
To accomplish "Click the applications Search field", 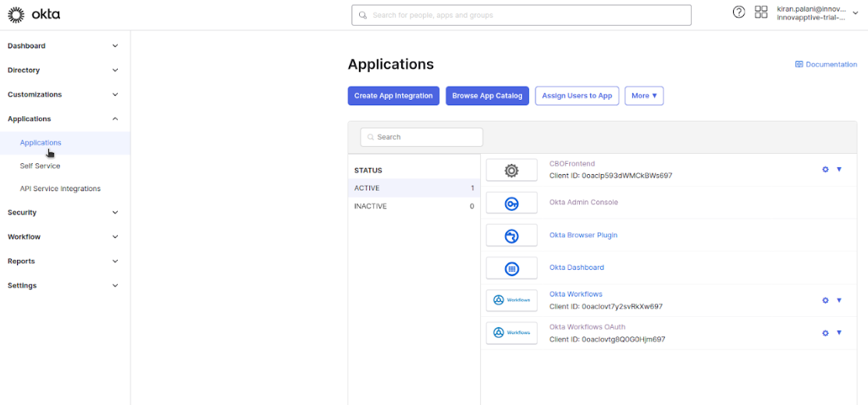I will (422, 137).
